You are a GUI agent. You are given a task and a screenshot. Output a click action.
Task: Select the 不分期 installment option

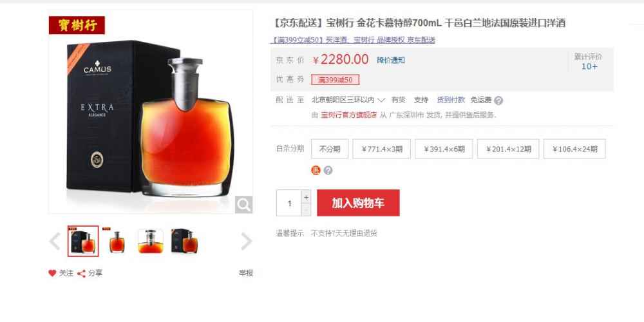[330, 149]
